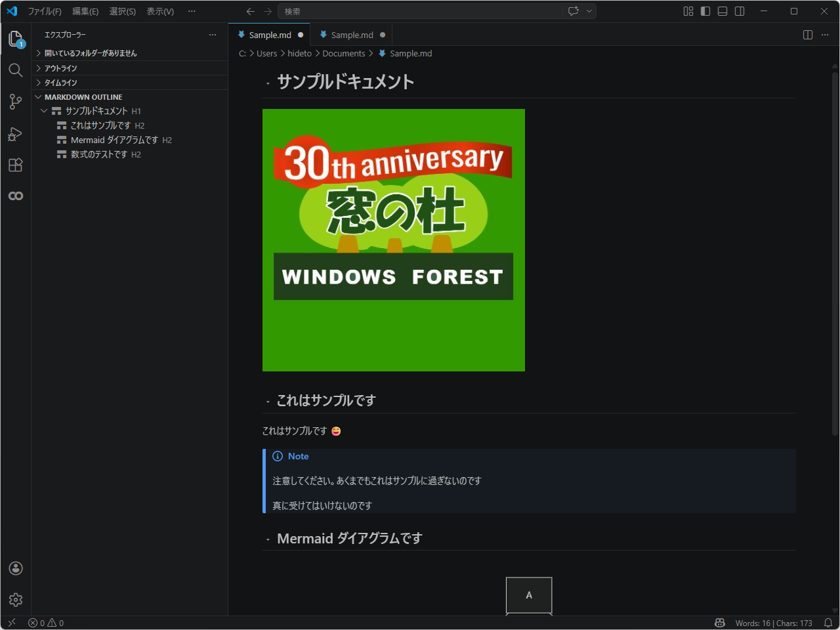
Task: Open the Source Control panel
Action: coord(15,102)
